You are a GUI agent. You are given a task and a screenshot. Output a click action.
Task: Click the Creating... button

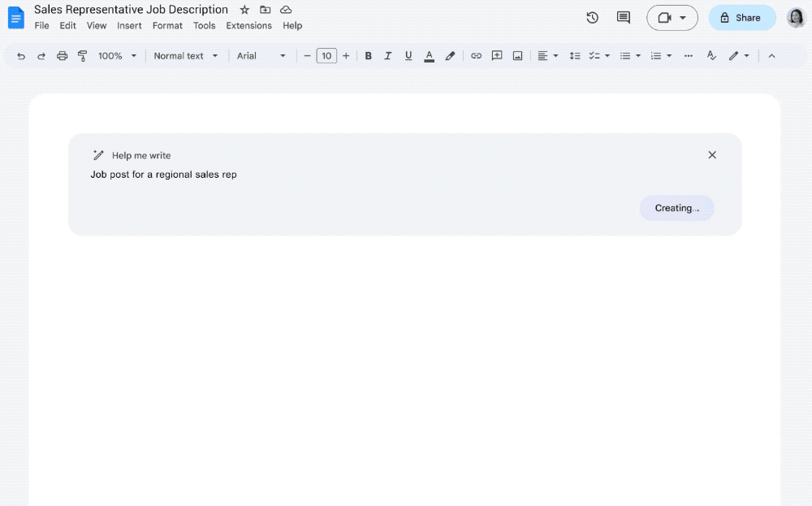coord(676,208)
